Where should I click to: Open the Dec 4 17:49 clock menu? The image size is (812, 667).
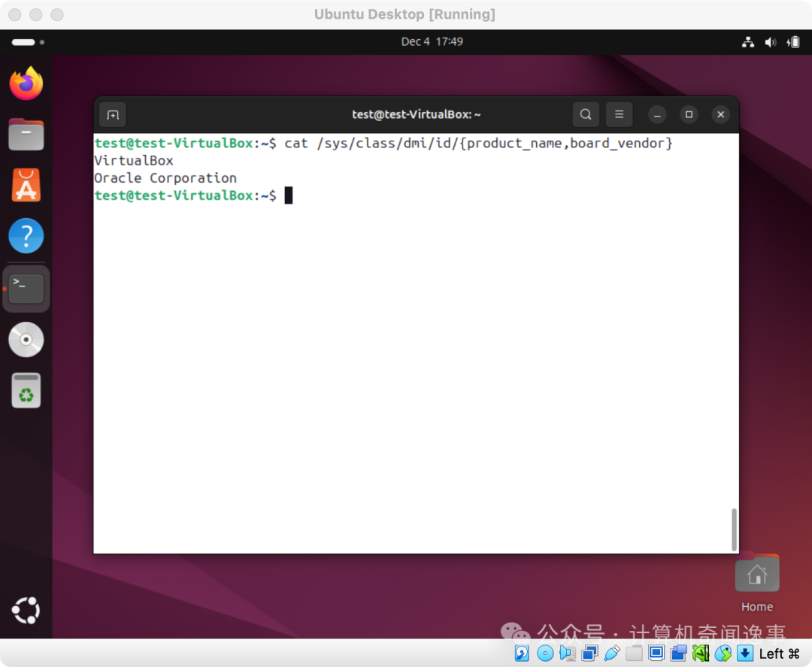coord(432,42)
